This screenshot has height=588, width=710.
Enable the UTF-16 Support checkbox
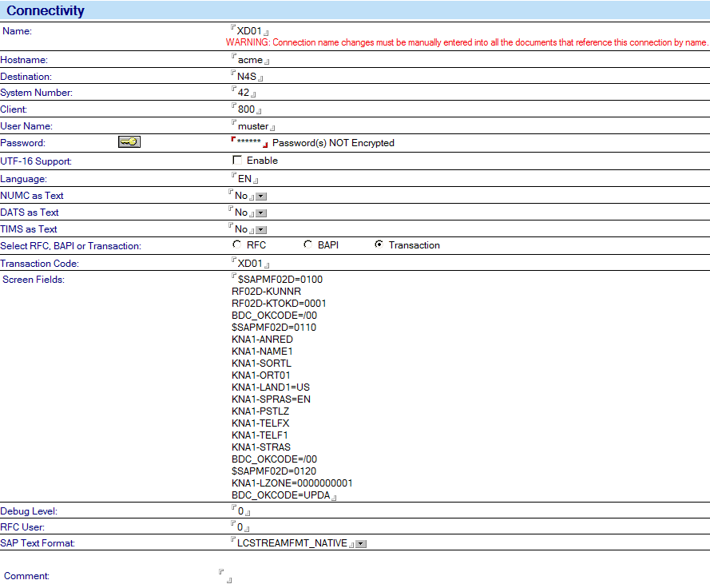[237, 160]
